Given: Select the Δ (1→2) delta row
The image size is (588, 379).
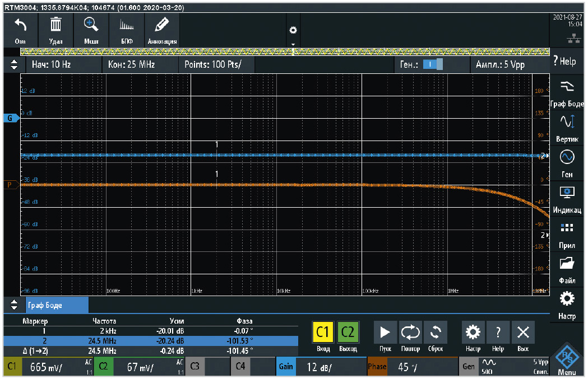Looking at the screenshot, I should click(151, 351).
